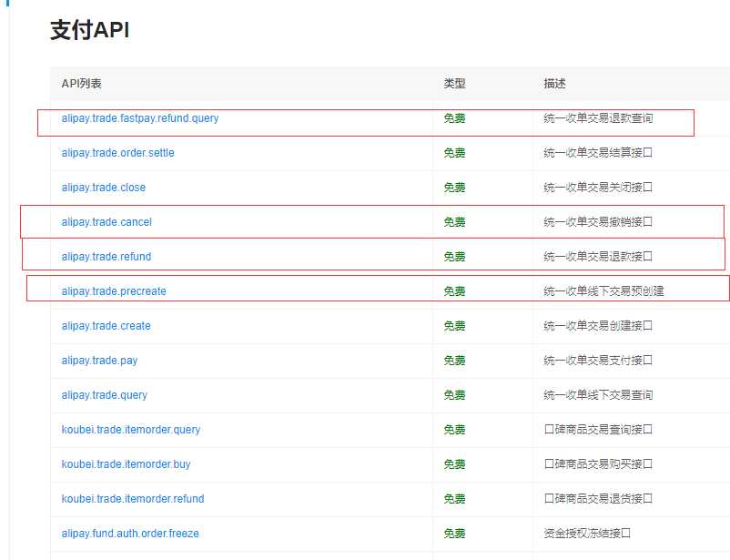
Task: Select description 统一收单交易关闭接口
Action: click(x=598, y=188)
